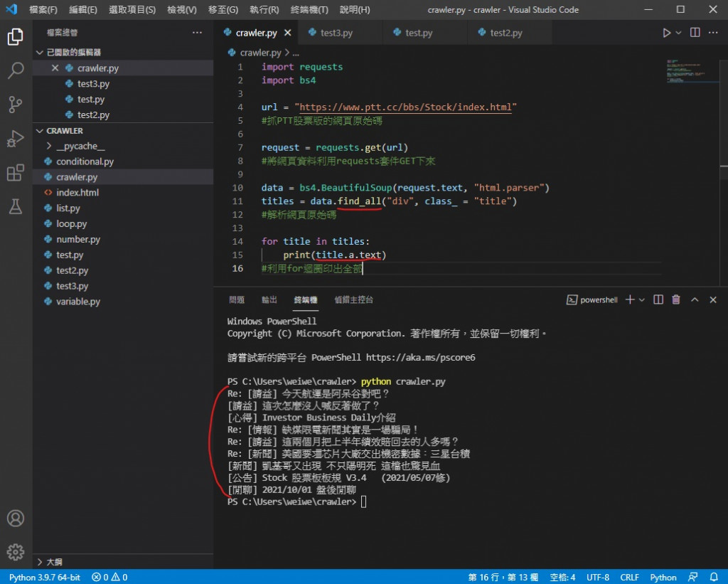728x584 pixels.
Task: Open the 說明(H) menu
Action: tap(355, 9)
